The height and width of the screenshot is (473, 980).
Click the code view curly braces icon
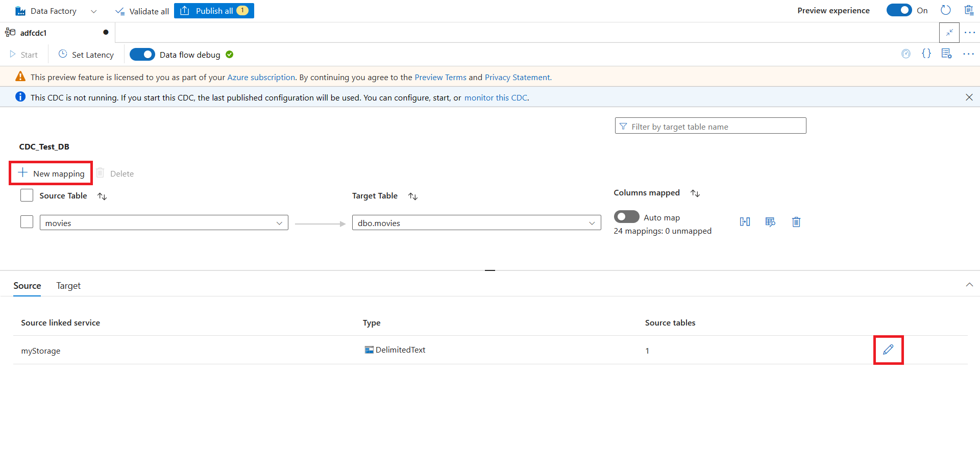[926, 54]
